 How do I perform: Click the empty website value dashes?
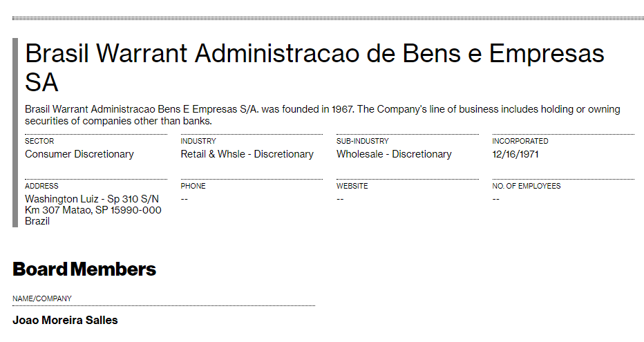tap(341, 199)
